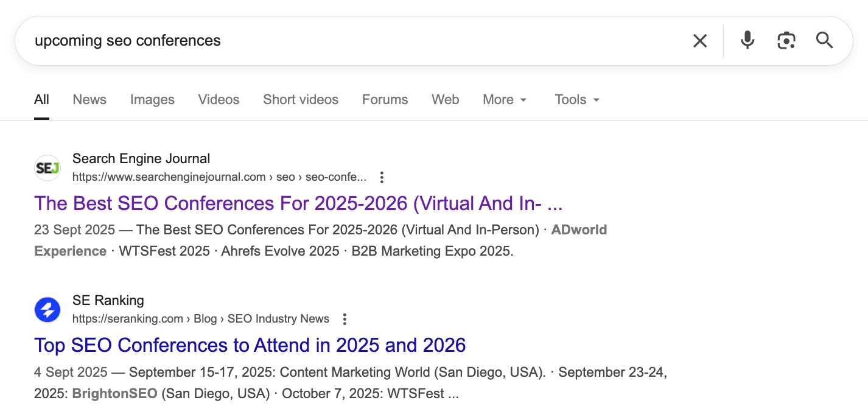Open The Best SEO Conferences For 2025-2026 link

point(298,203)
